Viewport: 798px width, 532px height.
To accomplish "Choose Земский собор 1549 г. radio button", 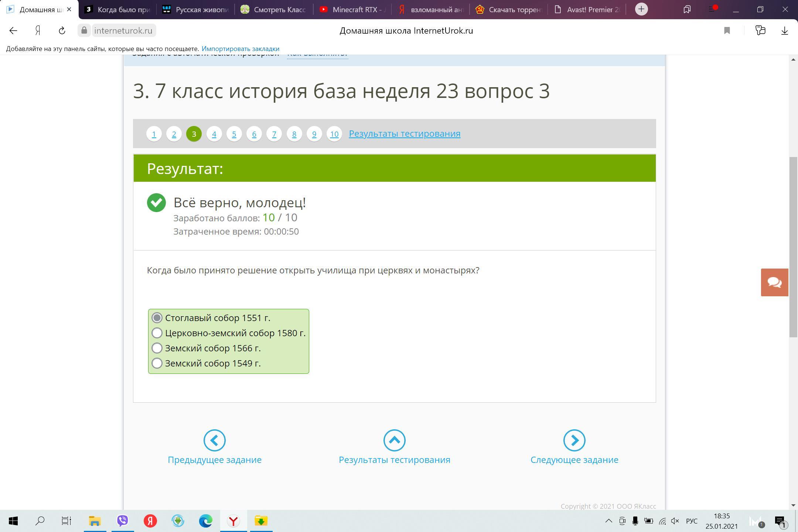I will (157, 363).
